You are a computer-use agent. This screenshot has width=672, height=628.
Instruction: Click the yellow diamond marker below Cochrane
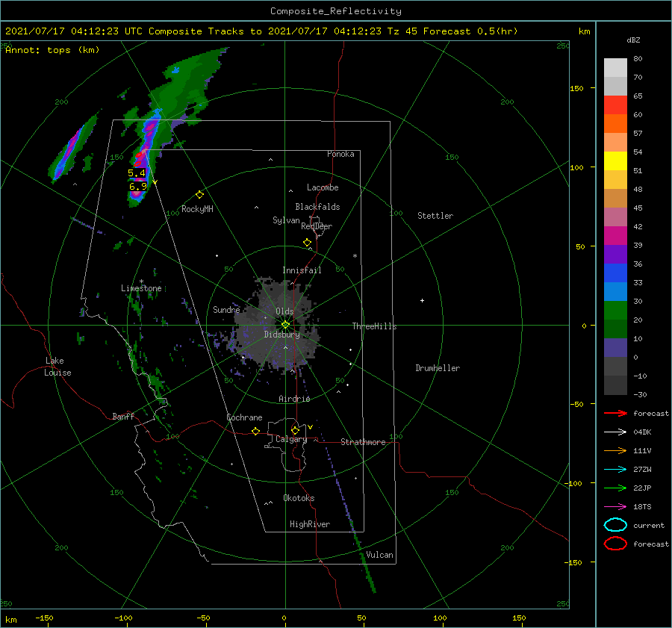(x=255, y=431)
